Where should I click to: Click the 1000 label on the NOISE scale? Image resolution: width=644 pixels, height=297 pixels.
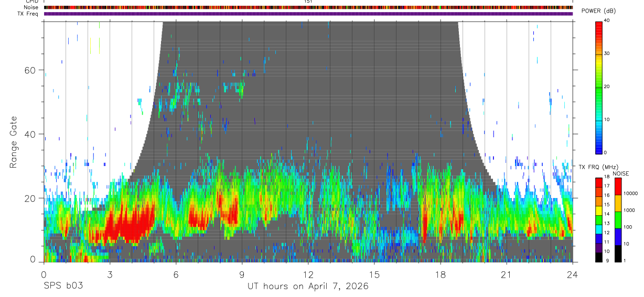click(x=629, y=210)
